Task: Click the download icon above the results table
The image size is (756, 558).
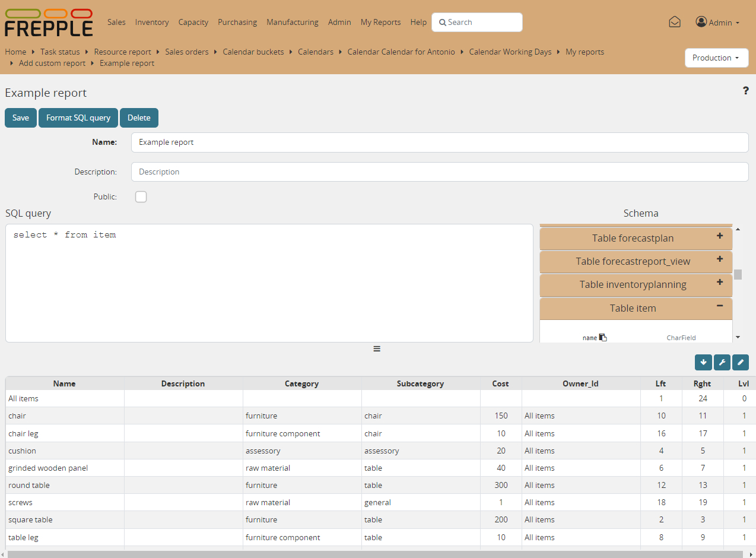Action: tap(703, 362)
